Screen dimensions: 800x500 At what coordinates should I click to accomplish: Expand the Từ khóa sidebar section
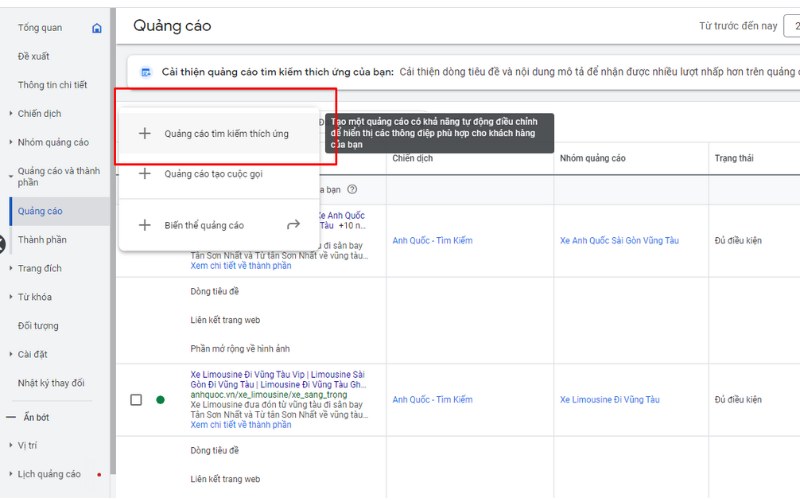point(11,297)
